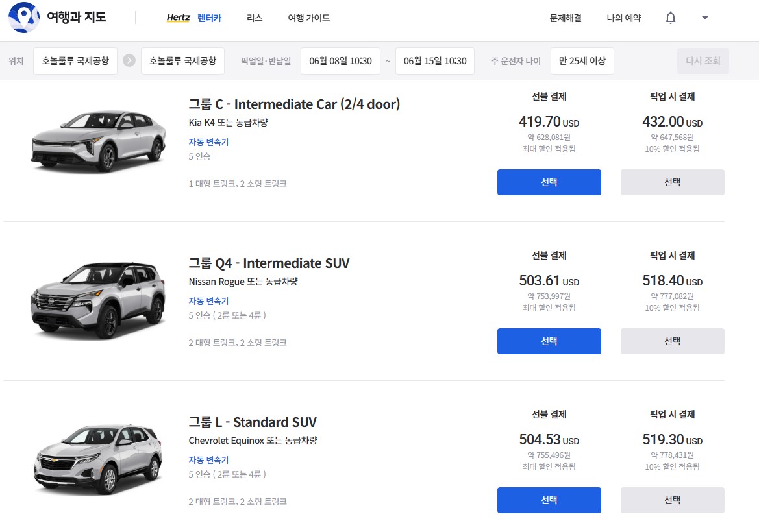The height and width of the screenshot is (532, 759).
Task: Select driver age 만 25세 이상
Action: [582, 61]
